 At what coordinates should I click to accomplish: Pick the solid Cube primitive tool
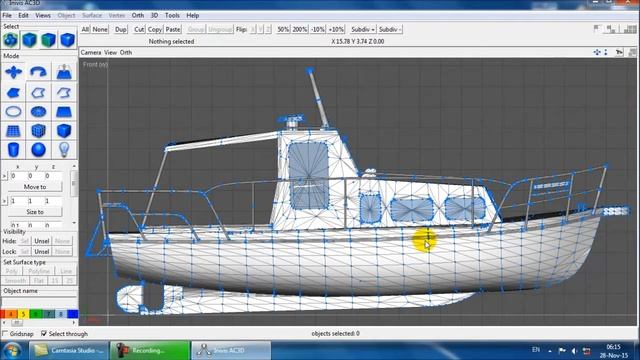[64, 131]
